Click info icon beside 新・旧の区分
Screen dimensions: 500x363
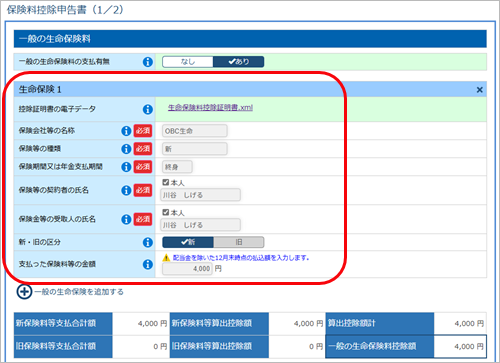148,242
